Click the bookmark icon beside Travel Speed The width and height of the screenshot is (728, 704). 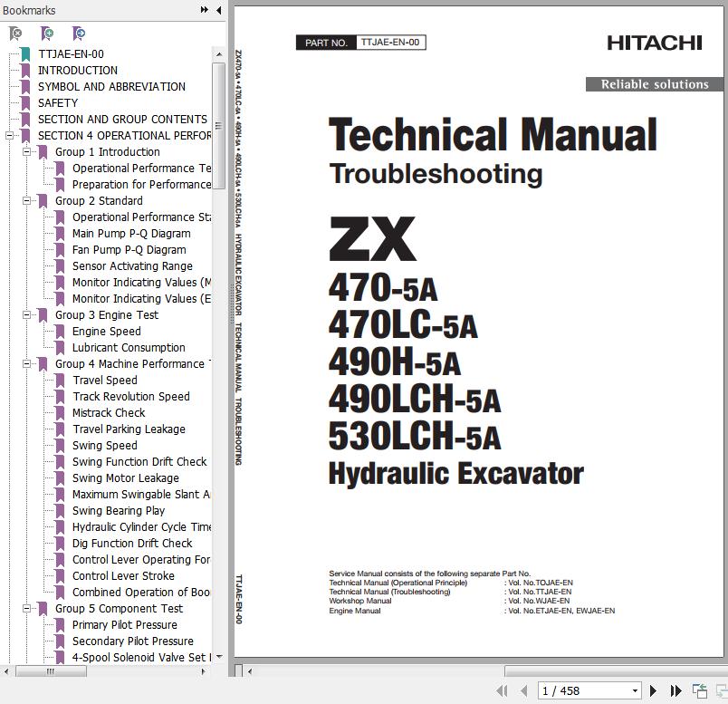click(x=60, y=381)
